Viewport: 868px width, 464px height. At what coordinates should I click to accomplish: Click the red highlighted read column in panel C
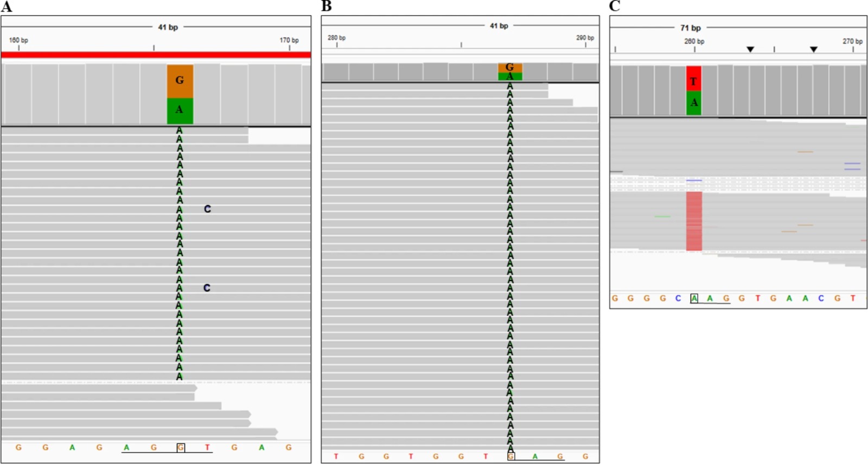point(694,221)
